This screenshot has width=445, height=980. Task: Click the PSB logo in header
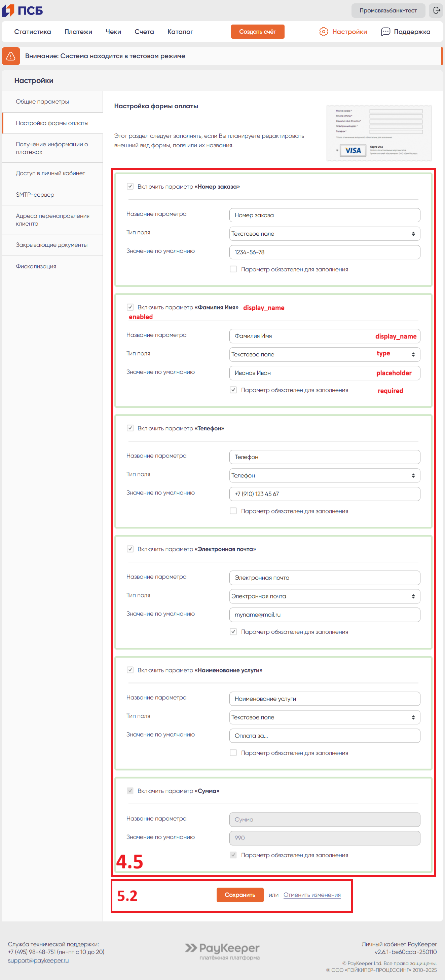[22, 10]
